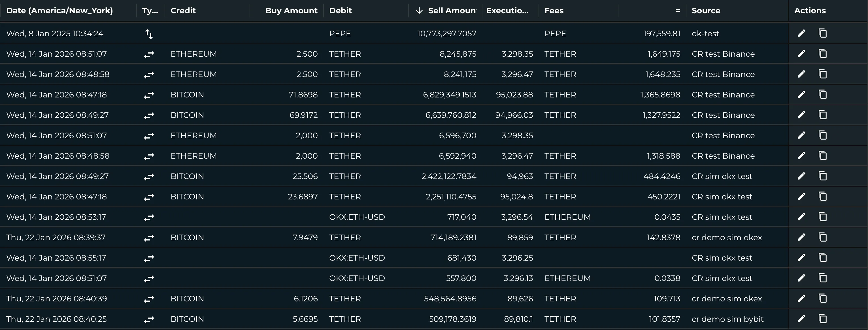Copy the PEPE ok-test transaction row
This screenshot has width=868, height=330.
[x=822, y=33]
